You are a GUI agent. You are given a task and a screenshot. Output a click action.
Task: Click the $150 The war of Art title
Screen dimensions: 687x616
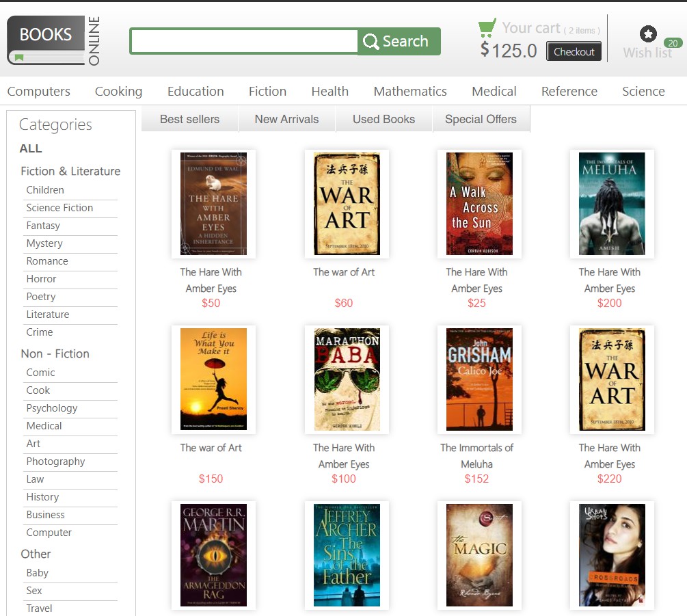(x=211, y=448)
